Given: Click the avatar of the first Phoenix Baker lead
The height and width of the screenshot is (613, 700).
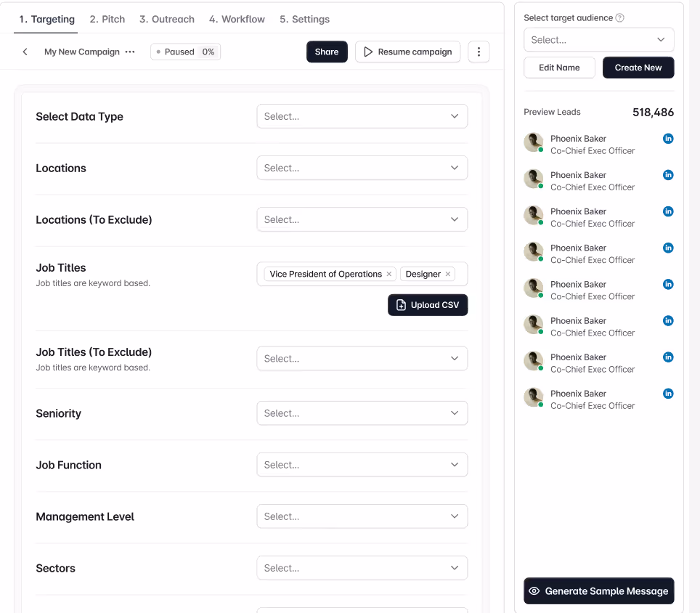Looking at the screenshot, I should tap(534, 142).
